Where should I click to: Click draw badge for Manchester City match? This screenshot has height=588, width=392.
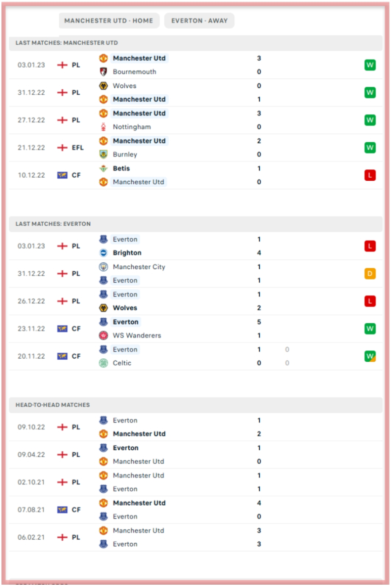[x=370, y=274]
